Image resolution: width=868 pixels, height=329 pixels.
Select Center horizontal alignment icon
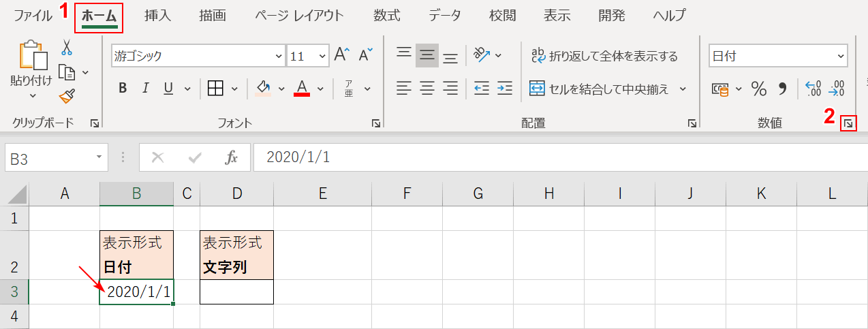(x=427, y=88)
